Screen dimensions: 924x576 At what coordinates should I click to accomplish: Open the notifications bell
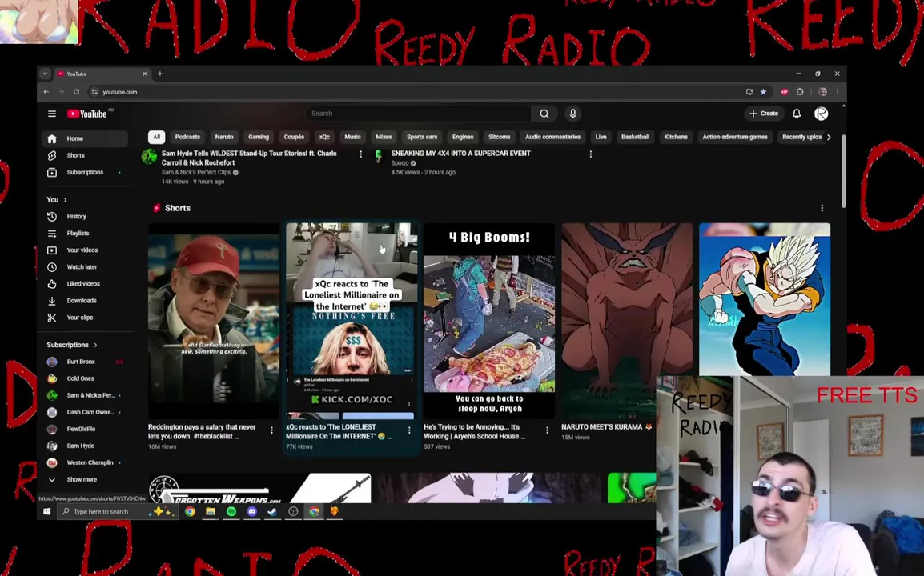point(797,114)
